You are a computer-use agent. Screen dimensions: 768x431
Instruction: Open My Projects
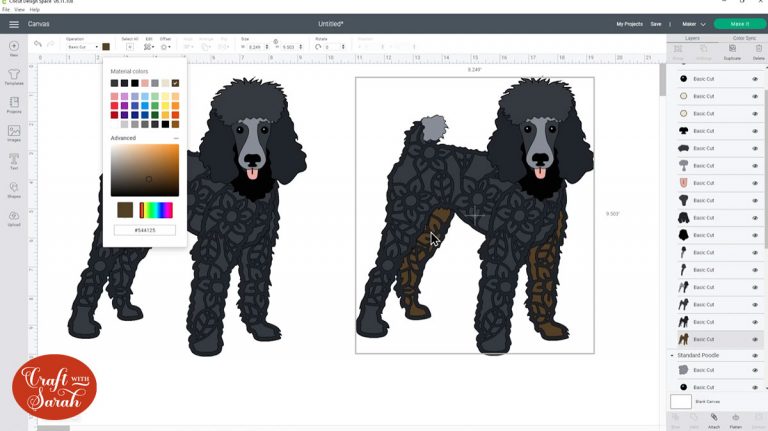629,24
